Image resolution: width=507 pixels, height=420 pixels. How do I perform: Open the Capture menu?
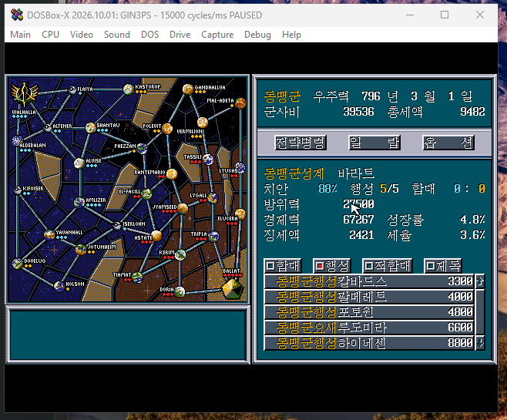(217, 35)
